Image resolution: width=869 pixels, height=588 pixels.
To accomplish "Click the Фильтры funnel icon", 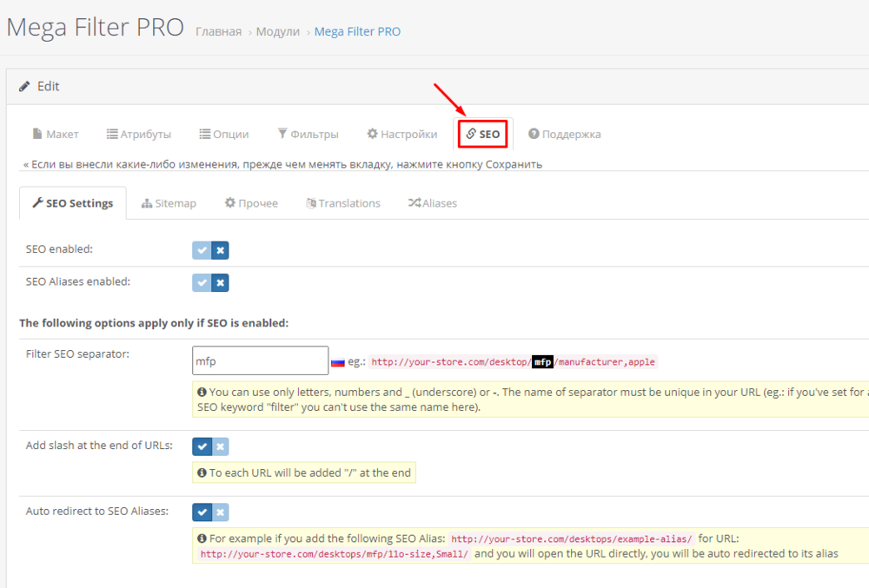I will (282, 134).
